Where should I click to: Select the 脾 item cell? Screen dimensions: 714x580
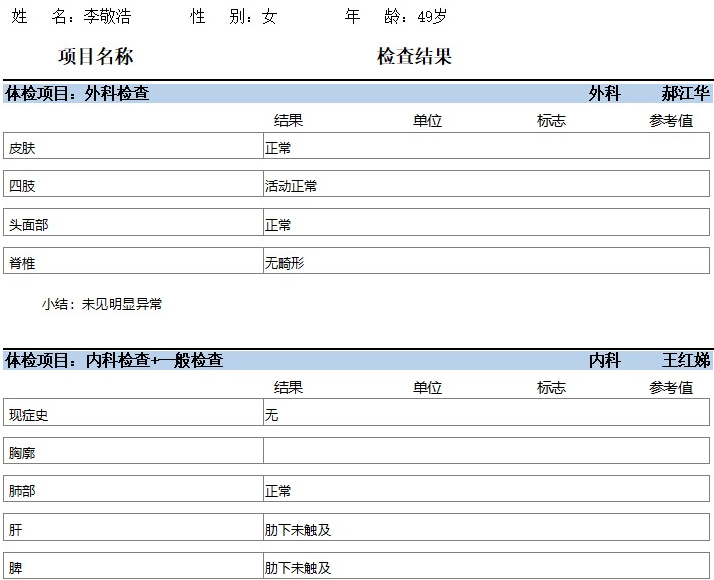133,565
